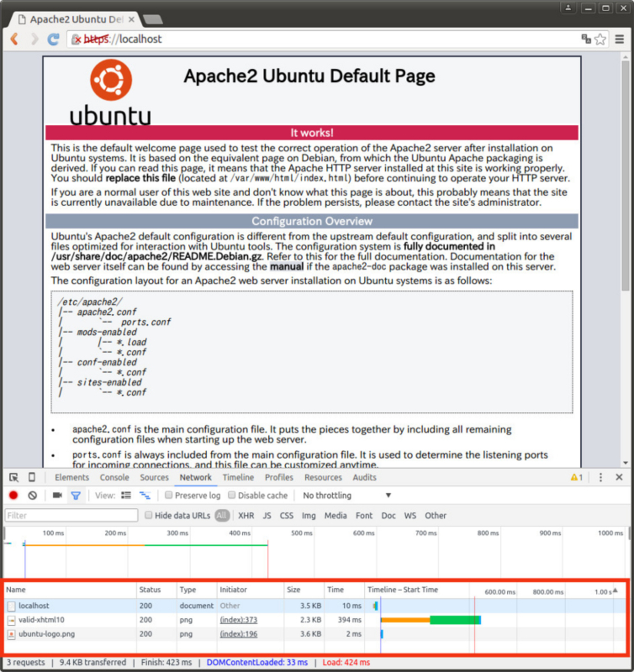
Task: Open the Elements tab
Action: 72,478
